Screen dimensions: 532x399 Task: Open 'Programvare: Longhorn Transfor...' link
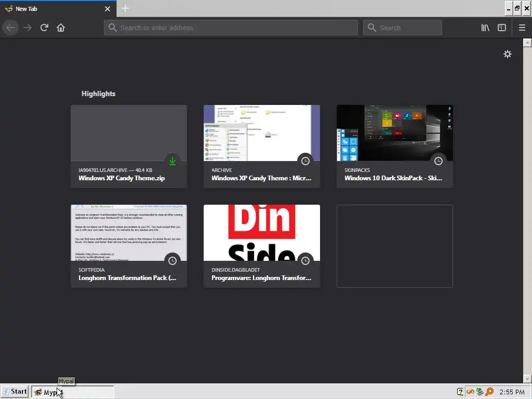click(x=261, y=278)
